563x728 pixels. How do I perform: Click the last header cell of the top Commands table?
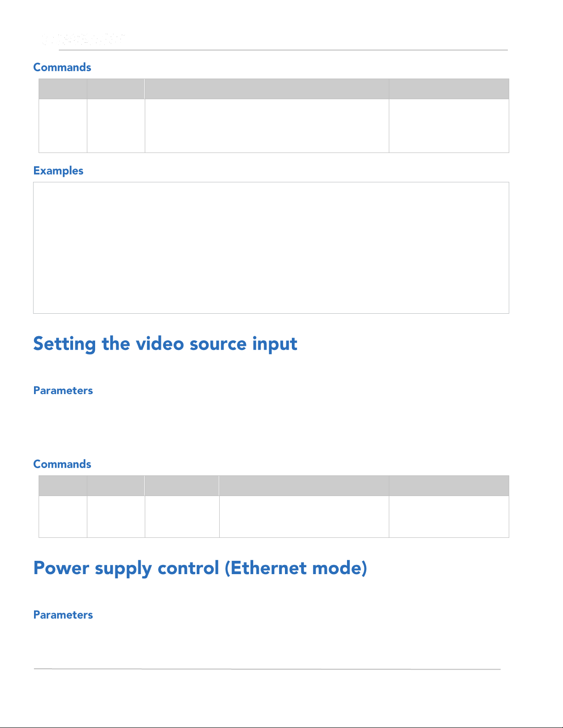tap(449, 89)
